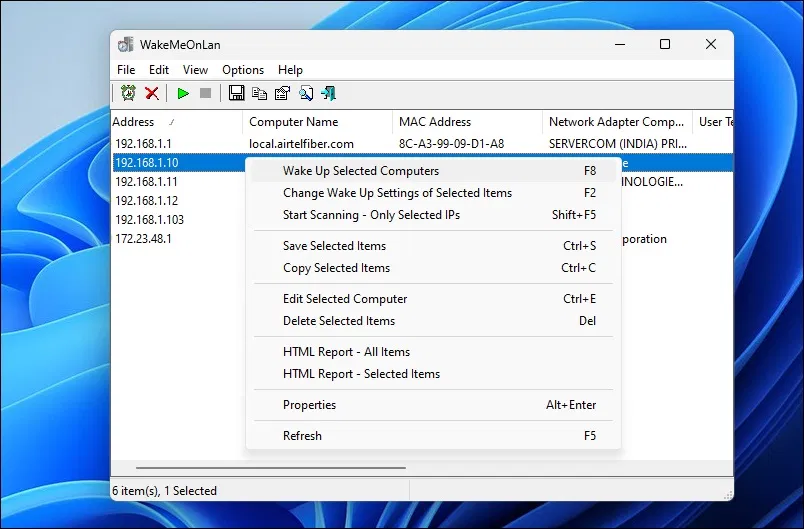Choose Delete Selected Items in context menu
Image resolution: width=804 pixels, height=529 pixels.
tap(338, 321)
